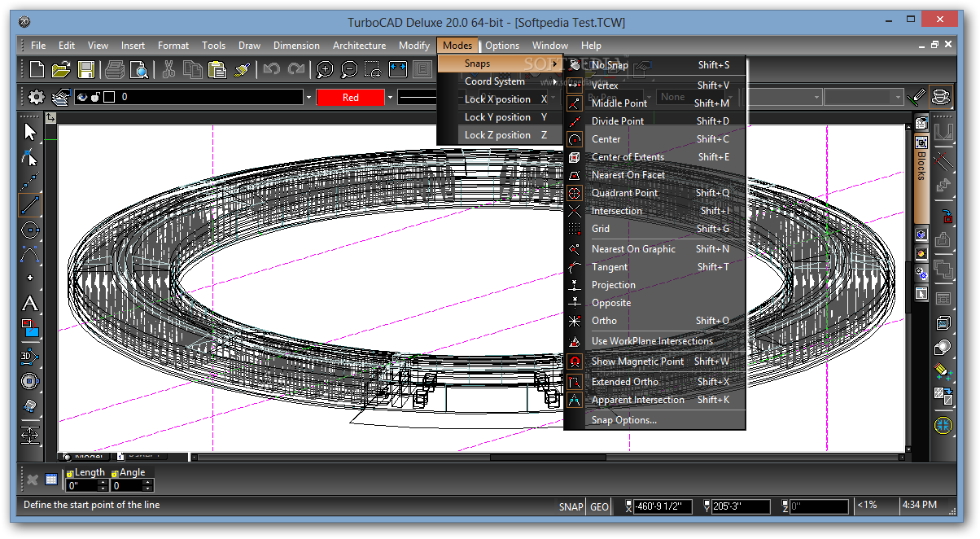980x539 pixels.
Task: Increase the Angle field spinner
Action: click(x=147, y=482)
